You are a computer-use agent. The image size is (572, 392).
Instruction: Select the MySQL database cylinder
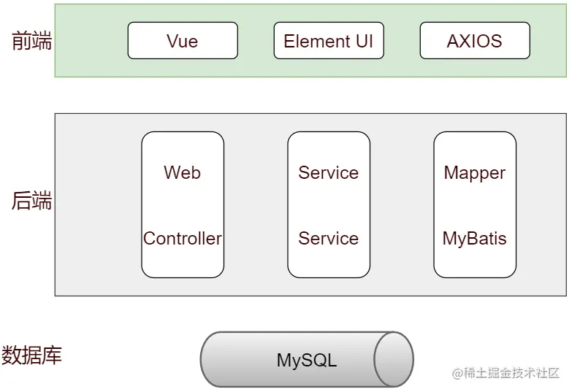click(307, 360)
